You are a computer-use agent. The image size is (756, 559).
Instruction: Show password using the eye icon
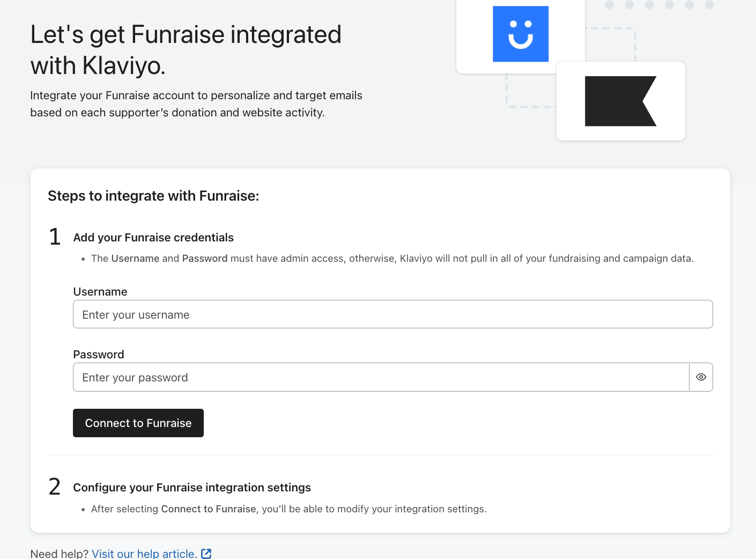[701, 377]
